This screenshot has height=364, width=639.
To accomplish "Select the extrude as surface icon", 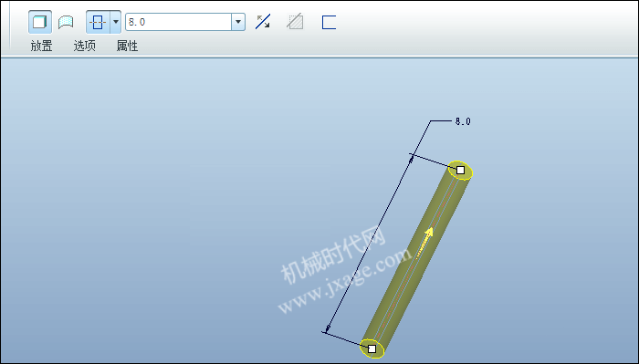I will tap(66, 22).
